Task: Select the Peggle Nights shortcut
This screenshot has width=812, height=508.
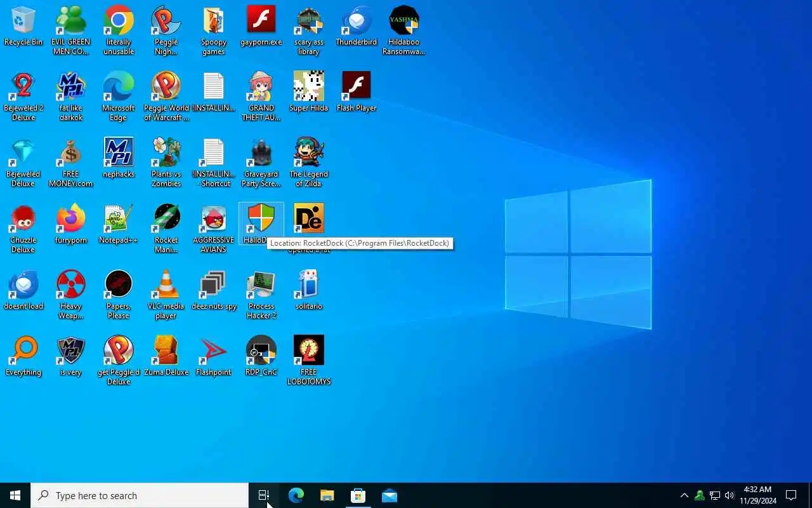Action: tap(166, 30)
